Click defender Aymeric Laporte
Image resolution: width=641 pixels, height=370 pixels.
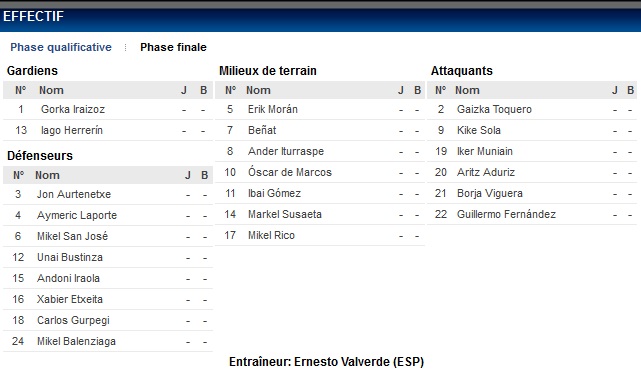[77, 215]
